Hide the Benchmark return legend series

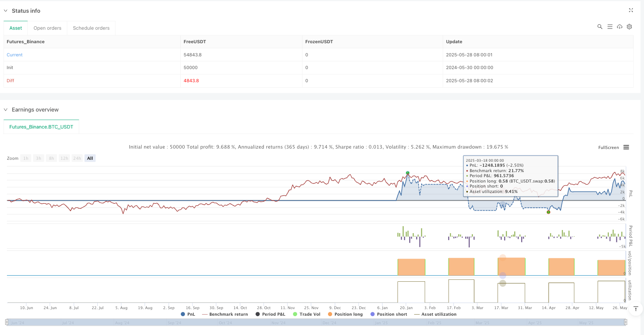225,314
